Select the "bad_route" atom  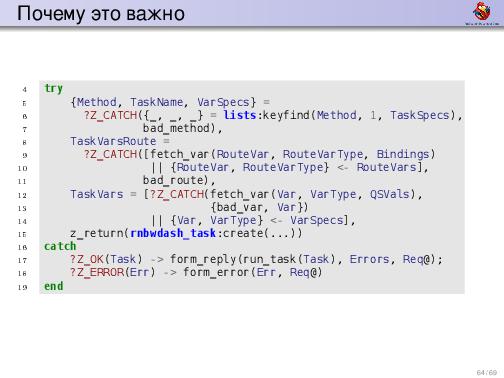(x=173, y=180)
